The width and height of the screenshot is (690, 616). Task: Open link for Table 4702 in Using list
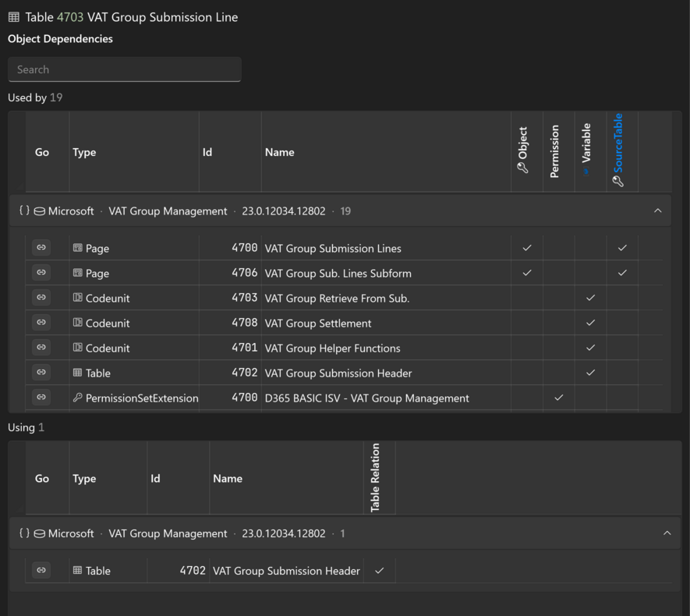click(41, 570)
